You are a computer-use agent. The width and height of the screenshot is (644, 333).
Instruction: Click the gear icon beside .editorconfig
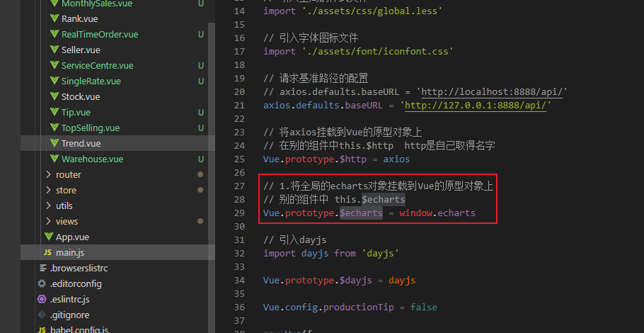[42, 283]
